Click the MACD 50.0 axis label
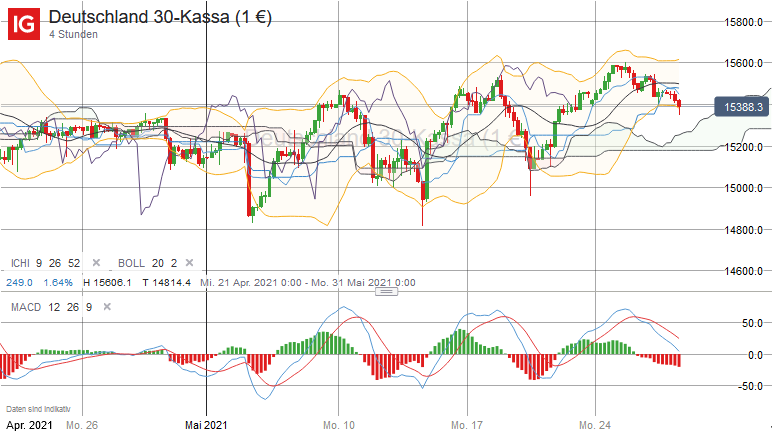This screenshot has height=434, width=772. pyautogui.click(x=752, y=323)
